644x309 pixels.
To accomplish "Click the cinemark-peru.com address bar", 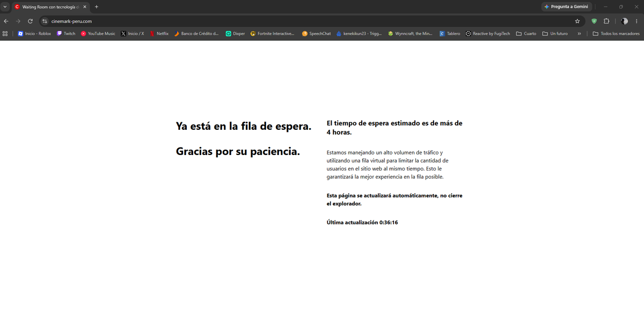I will (x=311, y=21).
